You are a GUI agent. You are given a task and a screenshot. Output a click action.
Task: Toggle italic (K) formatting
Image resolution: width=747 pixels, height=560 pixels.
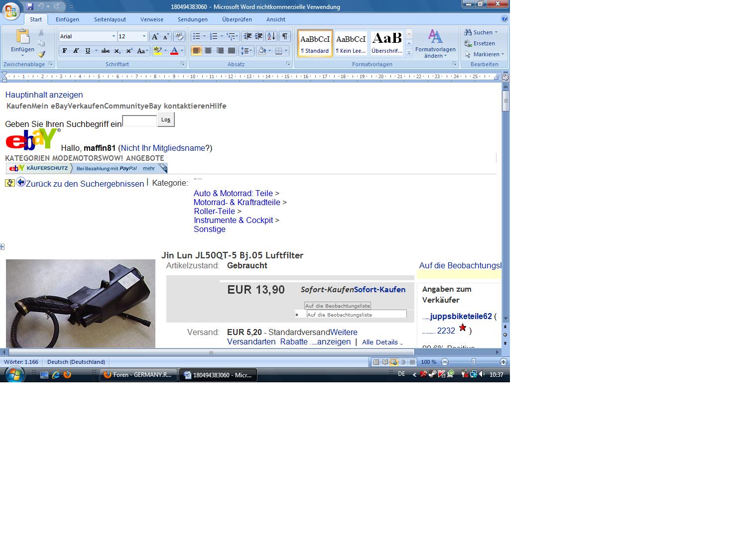[x=76, y=51]
